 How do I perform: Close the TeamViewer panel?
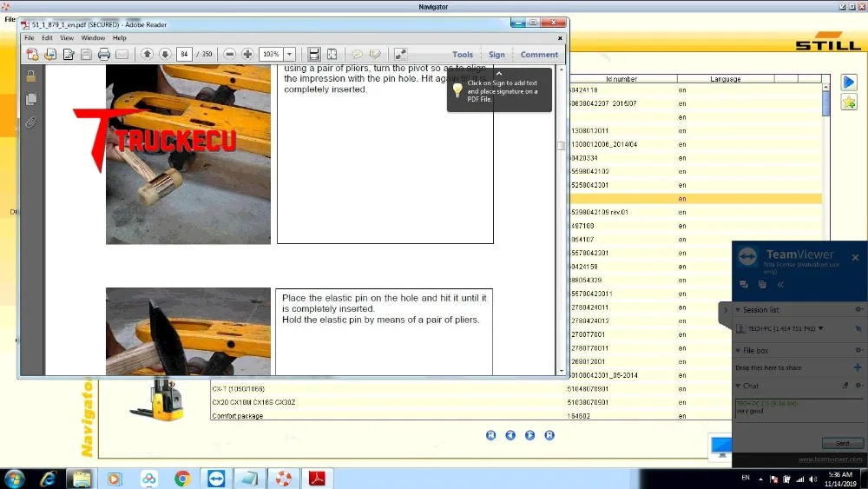point(855,257)
